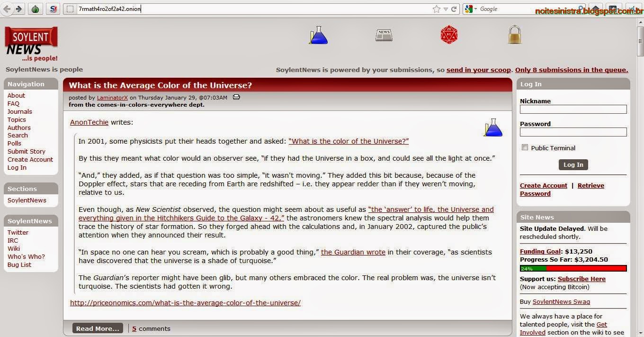This screenshot has height=337, width=644.
Task: Click the back navigation arrow
Action: tap(7, 9)
